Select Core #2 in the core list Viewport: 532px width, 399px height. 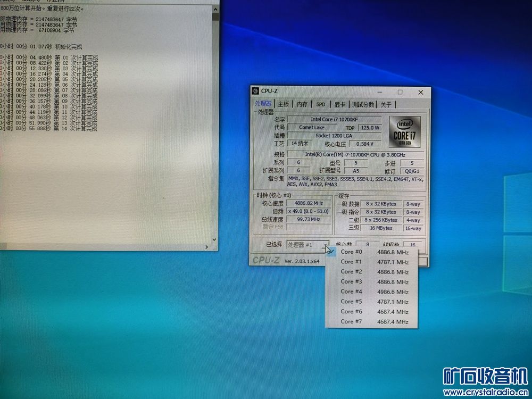coord(371,272)
